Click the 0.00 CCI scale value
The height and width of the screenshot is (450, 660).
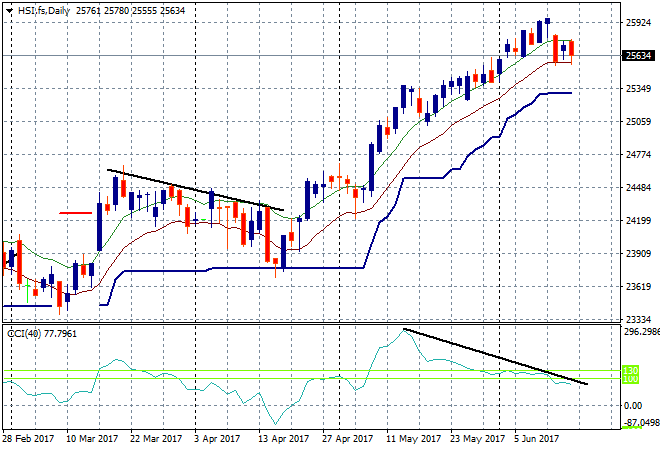[633, 405]
